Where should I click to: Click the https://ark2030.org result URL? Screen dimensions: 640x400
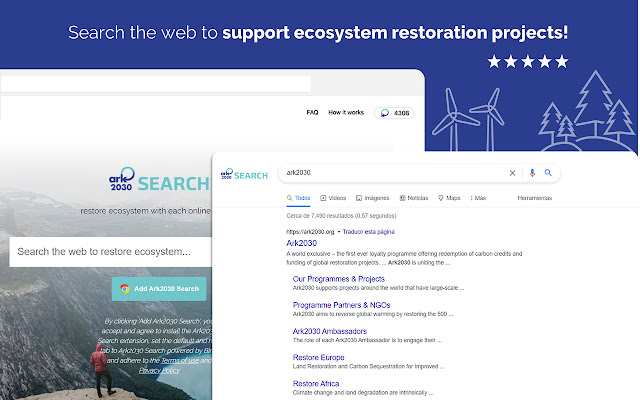[x=310, y=232]
